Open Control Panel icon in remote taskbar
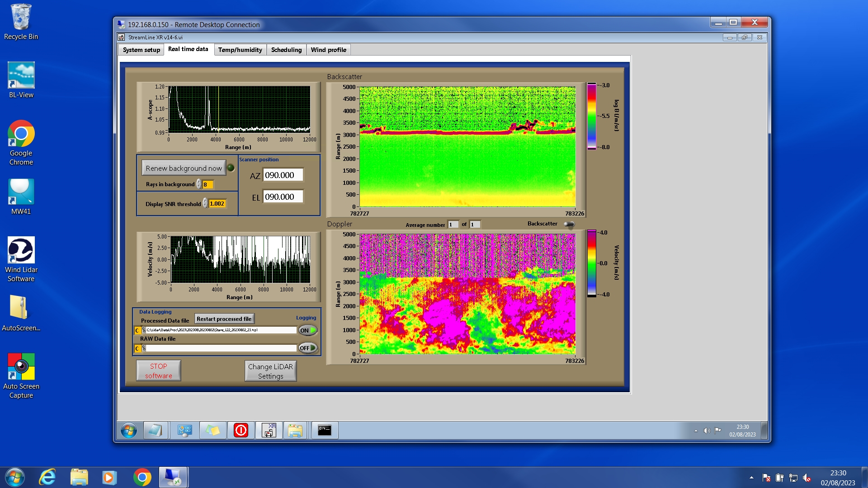Image resolution: width=868 pixels, height=488 pixels. pos(184,430)
